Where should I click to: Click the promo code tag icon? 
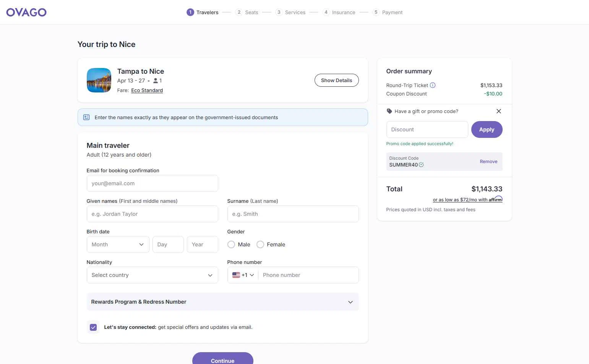click(389, 111)
